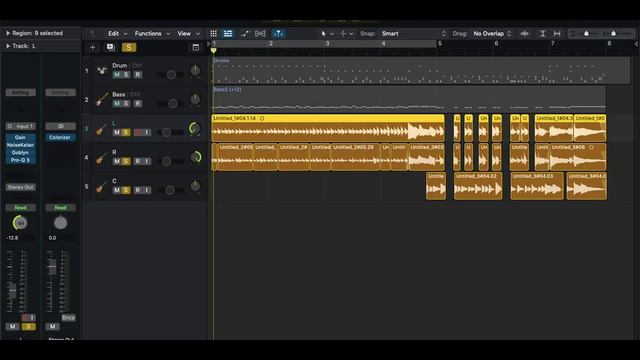Select the Drums MIDI region

[x=421, y=71]
